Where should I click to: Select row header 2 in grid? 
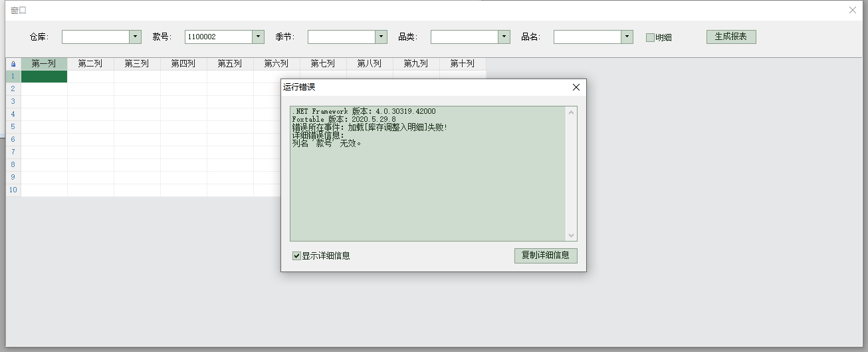coord(13,89)
